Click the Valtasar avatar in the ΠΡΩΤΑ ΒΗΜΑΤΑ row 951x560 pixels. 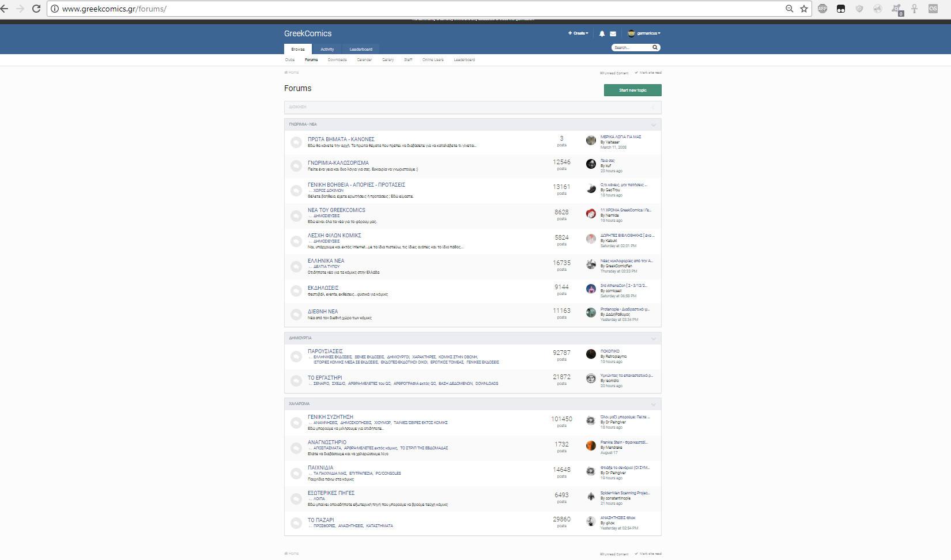(x=591, y=140)
